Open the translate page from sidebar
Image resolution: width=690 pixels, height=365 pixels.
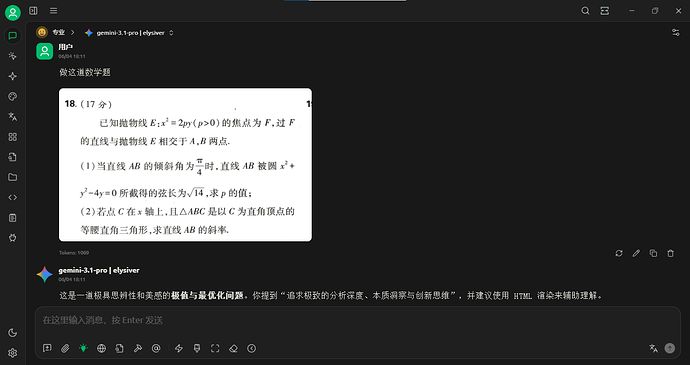[13, 117]
